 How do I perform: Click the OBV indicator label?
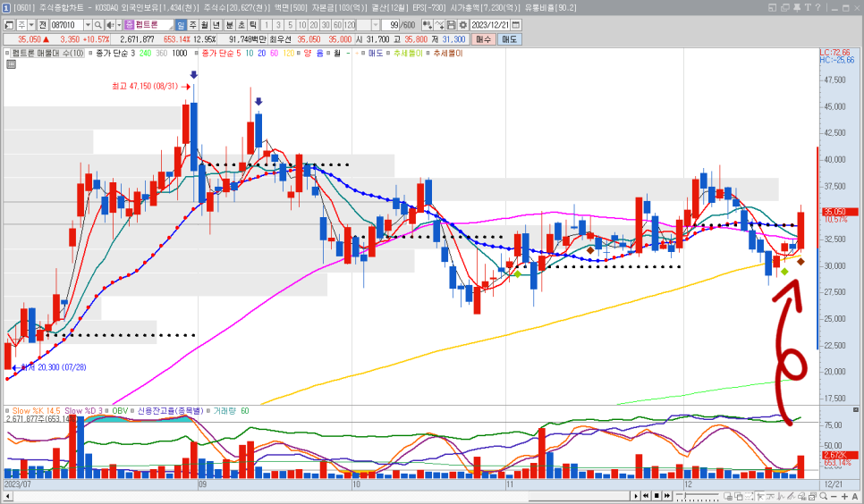point(120,411)
